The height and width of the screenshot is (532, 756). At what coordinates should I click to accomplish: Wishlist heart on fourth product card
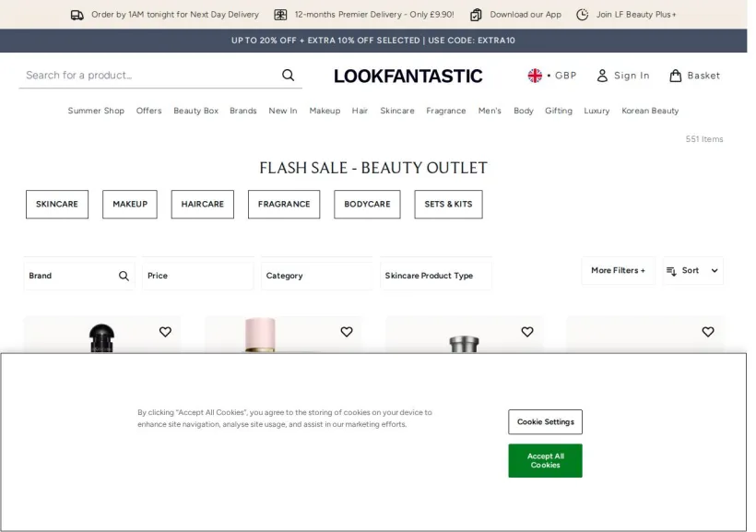coord(708,332)
